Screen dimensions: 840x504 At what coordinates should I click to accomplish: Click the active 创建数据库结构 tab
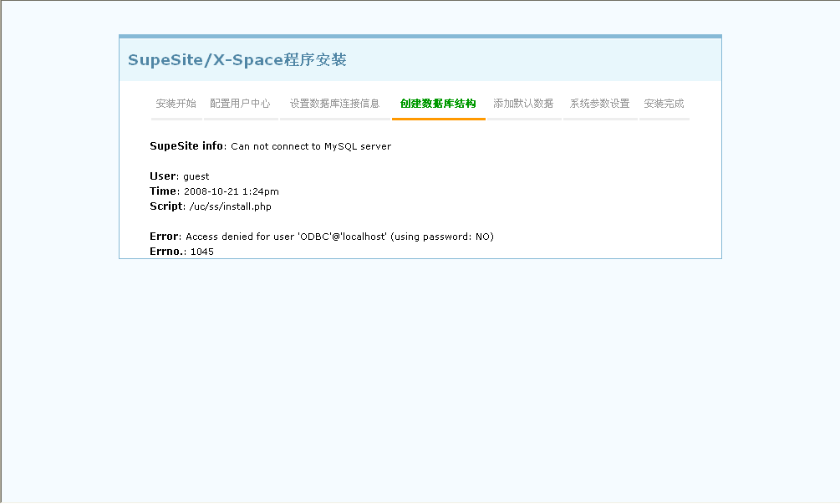click(438, 104)
